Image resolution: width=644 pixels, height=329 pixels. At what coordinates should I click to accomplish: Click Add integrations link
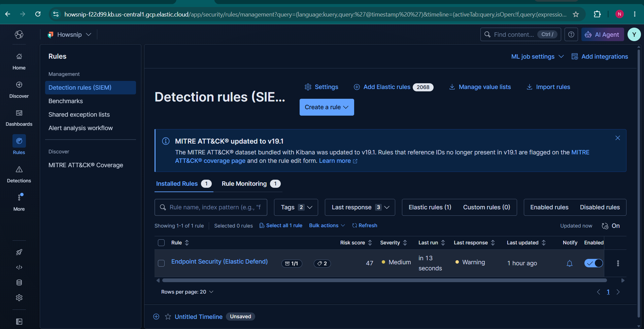coord(600,57)
